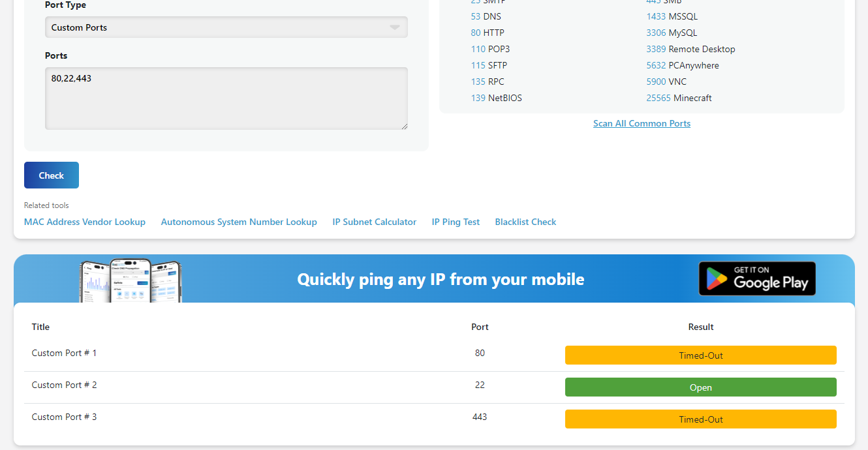Click the Scan All Common Ports link
The width and height of the screenshot is (868, 450).
point(642,123)
